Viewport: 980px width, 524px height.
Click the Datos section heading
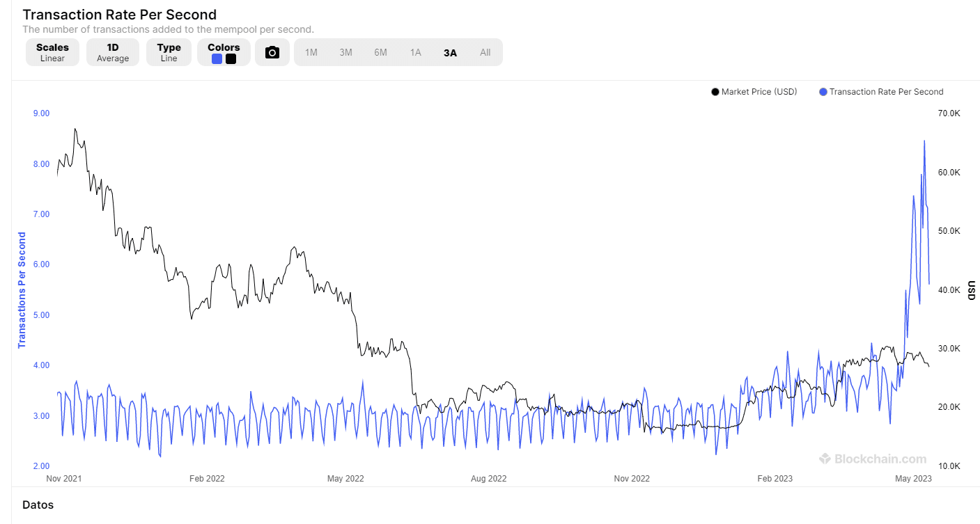click(x=38, y=505)
